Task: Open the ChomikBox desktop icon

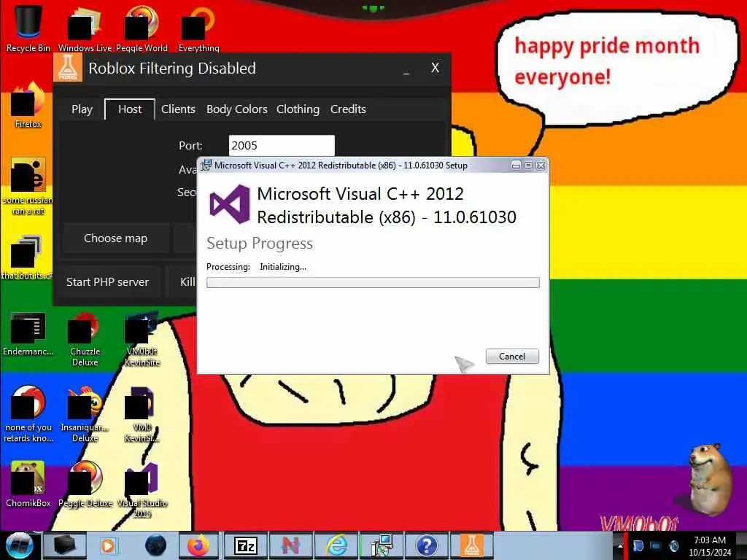Action: click(x=28, y=483)
